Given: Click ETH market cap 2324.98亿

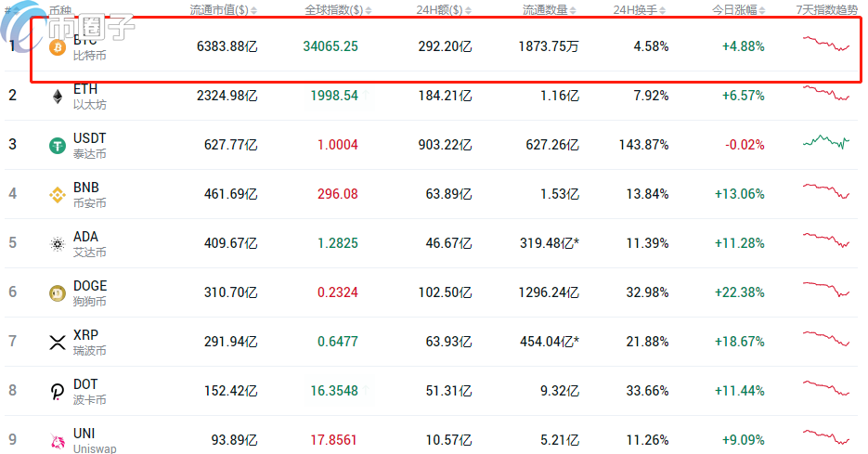Looking at the screenshot, I should (227, 96).
